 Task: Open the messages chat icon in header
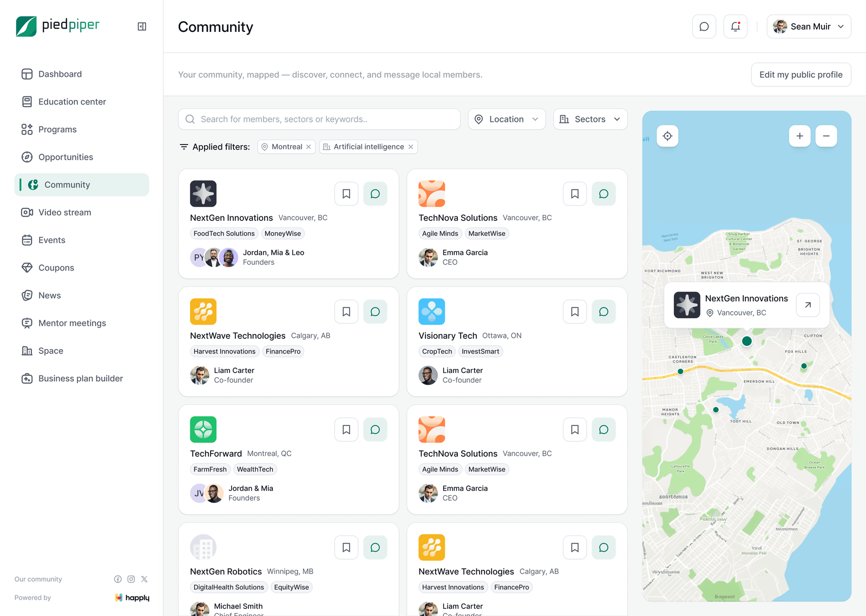(x=704, y=27)
